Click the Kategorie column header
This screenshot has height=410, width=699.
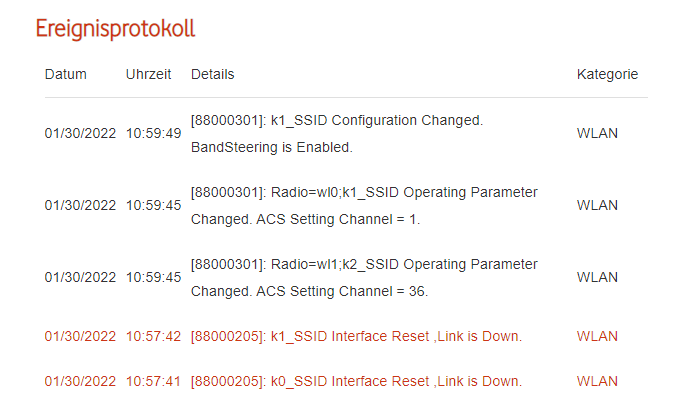pyautogui.click(x=607, y=74)
